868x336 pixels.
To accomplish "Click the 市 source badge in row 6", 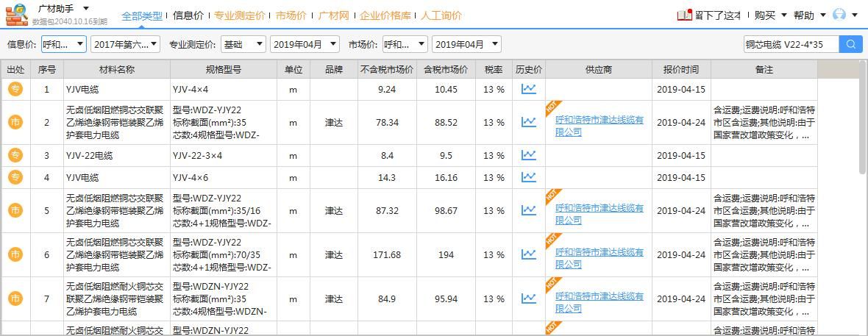I will pos(15,255).
